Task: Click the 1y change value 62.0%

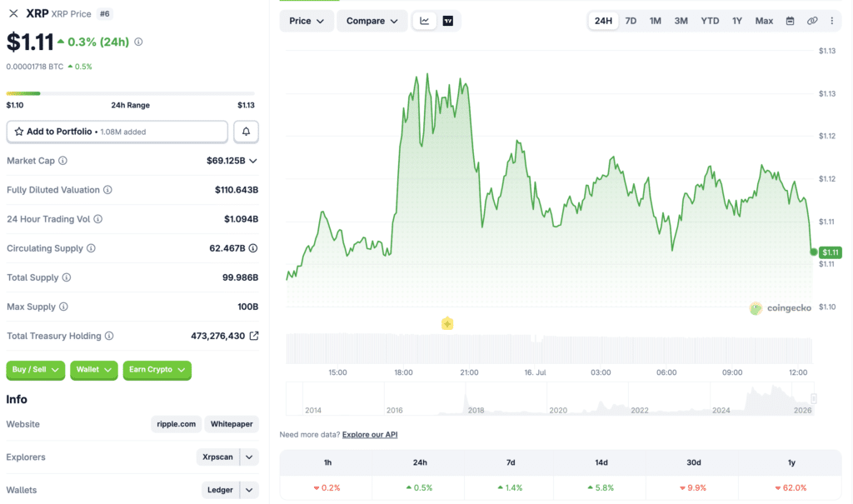Action: (x=791, y=487)
